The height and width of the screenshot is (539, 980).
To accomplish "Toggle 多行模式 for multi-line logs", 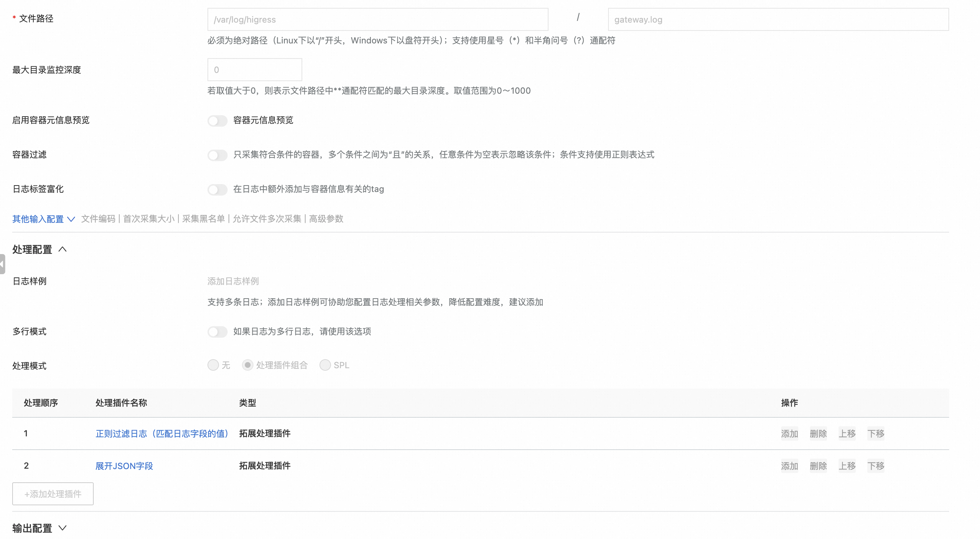I will click(217, 332).
